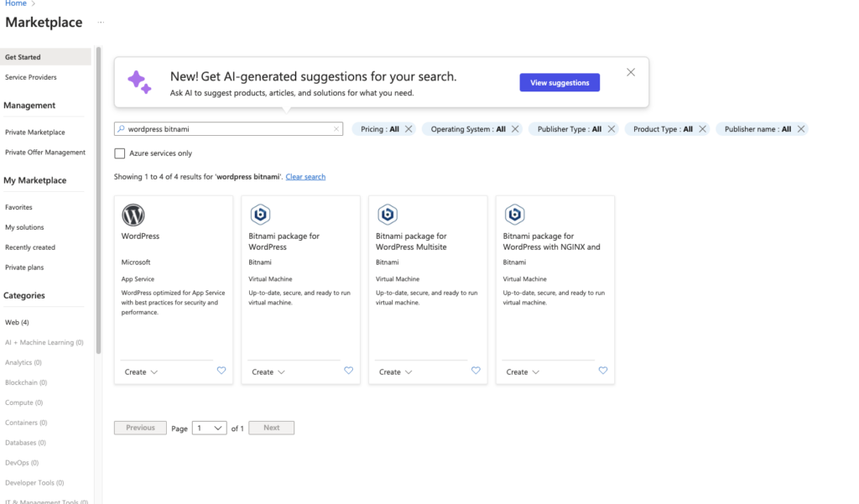Go to Home via the breadcrumb
This screenshot has height=504, width=859.
[x=16, y=3]
